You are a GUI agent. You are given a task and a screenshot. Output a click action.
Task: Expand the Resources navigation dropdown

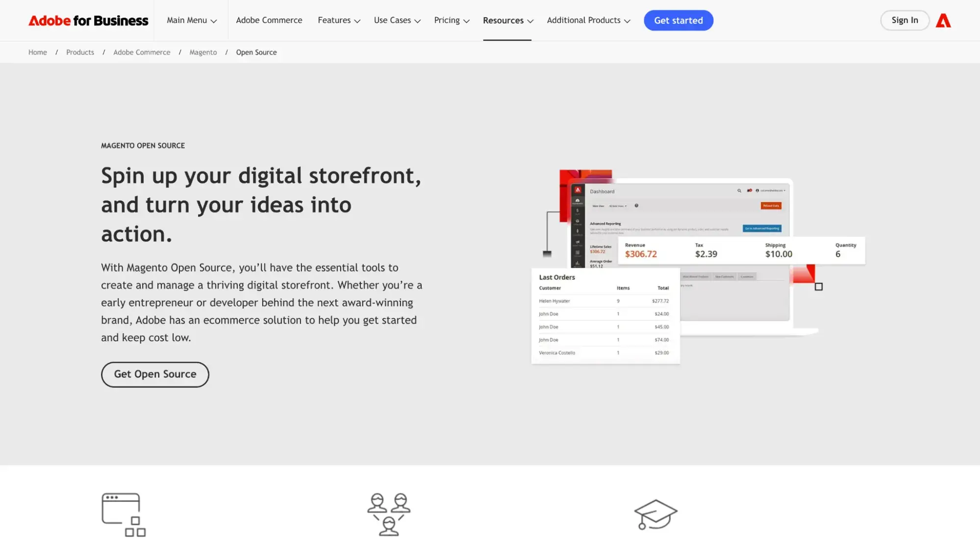507,20
